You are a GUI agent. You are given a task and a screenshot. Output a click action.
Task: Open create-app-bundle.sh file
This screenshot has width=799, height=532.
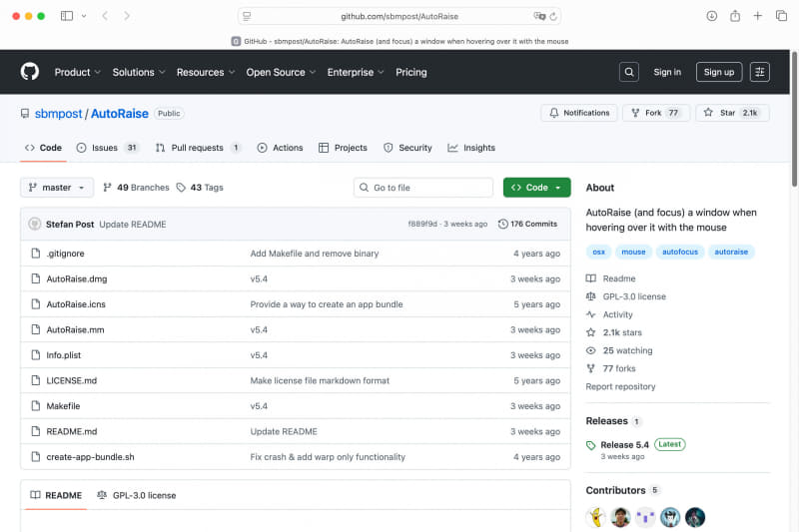point(90,457)
